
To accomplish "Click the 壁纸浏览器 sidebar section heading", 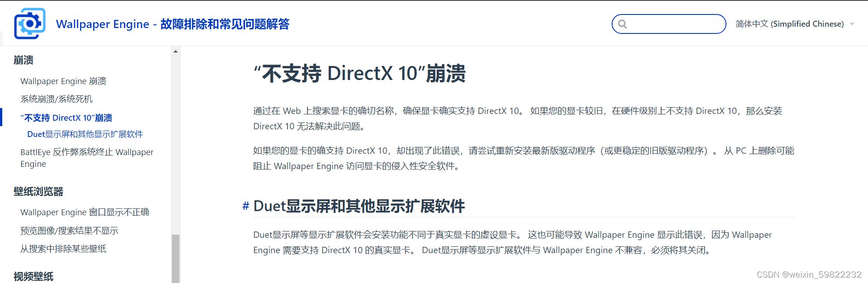I will click(x=38, y=192).
